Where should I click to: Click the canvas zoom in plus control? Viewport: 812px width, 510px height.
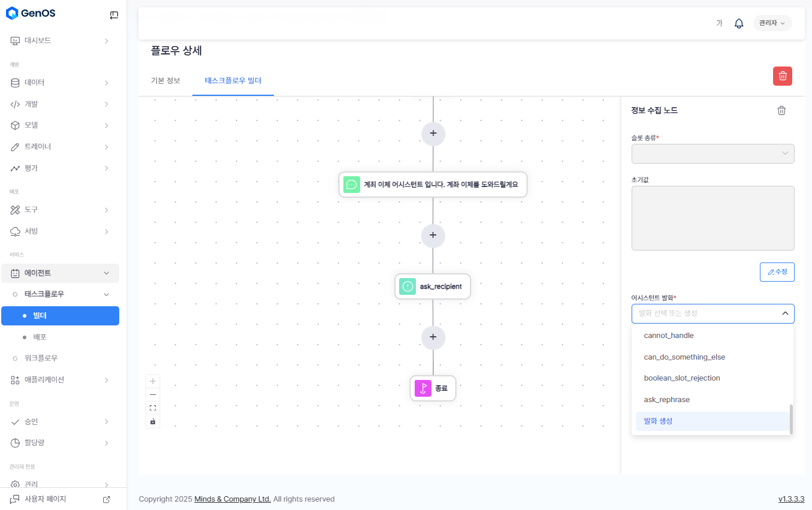click(x=153, y=381)
